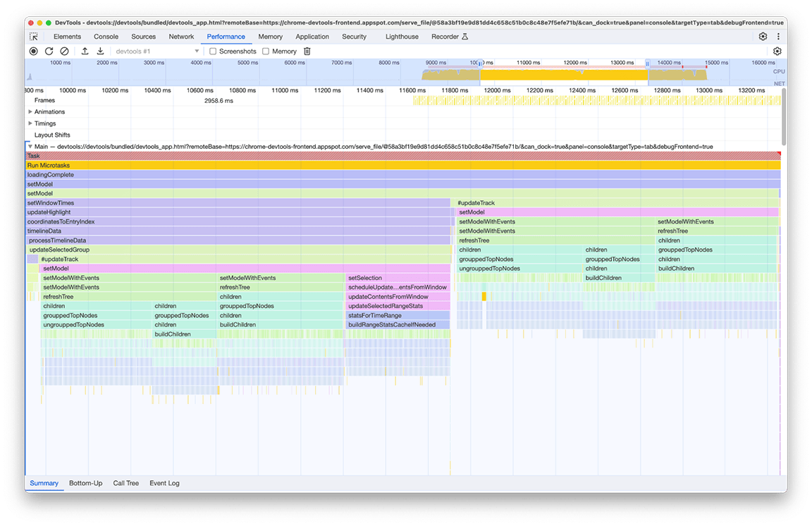Start a new performance recording
812x526 pixels.
point(33,51)
